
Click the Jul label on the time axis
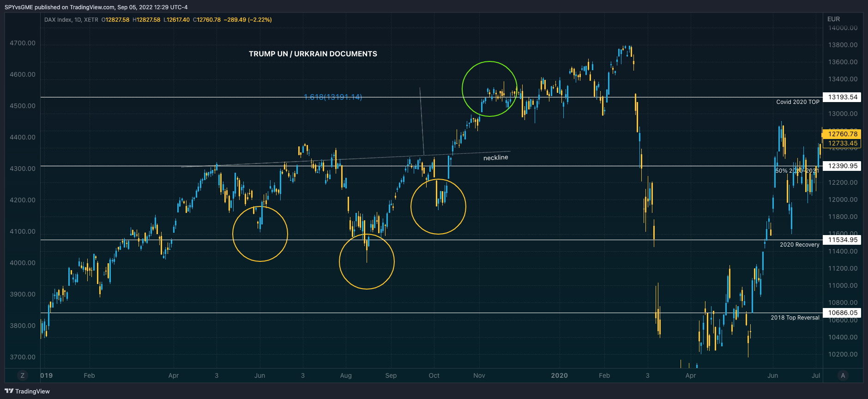click(816, 375)
